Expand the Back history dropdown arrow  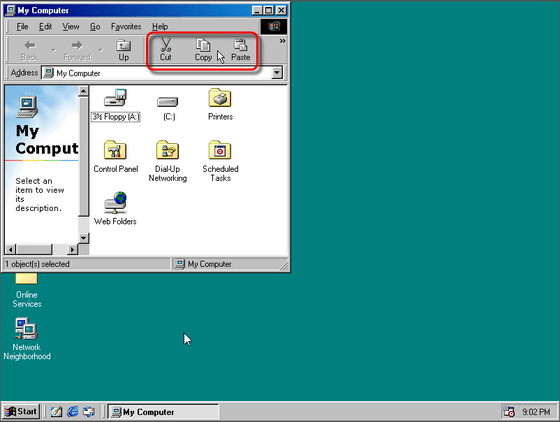tap(54, 50)
